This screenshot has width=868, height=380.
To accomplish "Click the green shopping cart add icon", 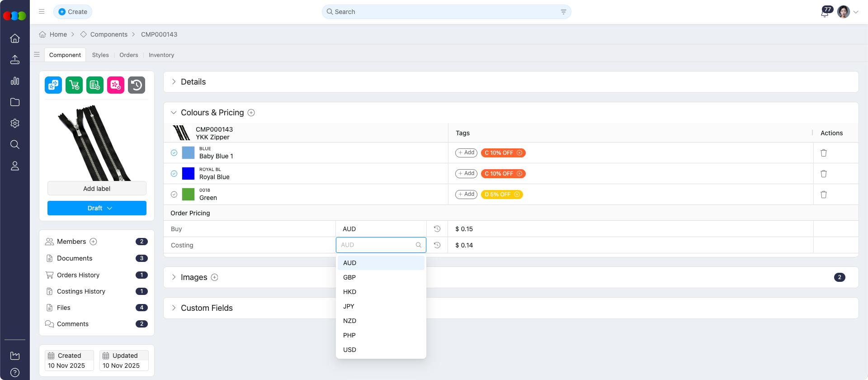I will (74, 85).
